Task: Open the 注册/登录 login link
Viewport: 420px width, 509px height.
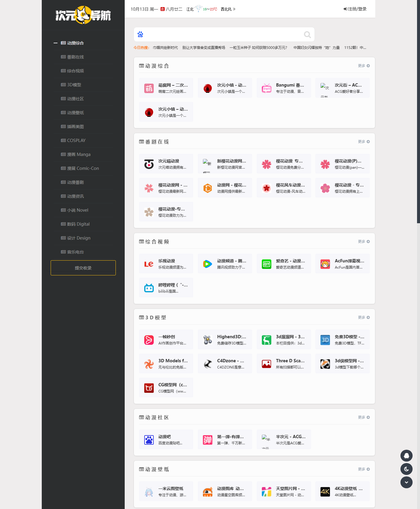Action: click(x=355, y=9)
